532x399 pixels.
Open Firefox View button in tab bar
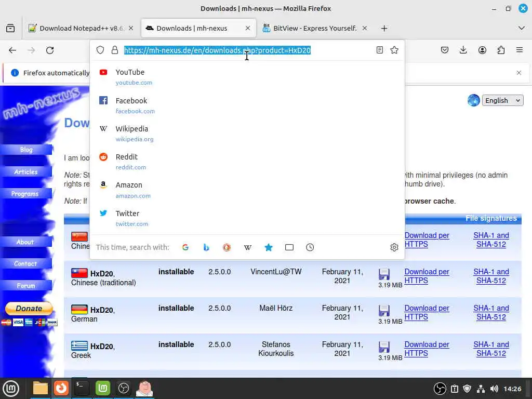10,28
